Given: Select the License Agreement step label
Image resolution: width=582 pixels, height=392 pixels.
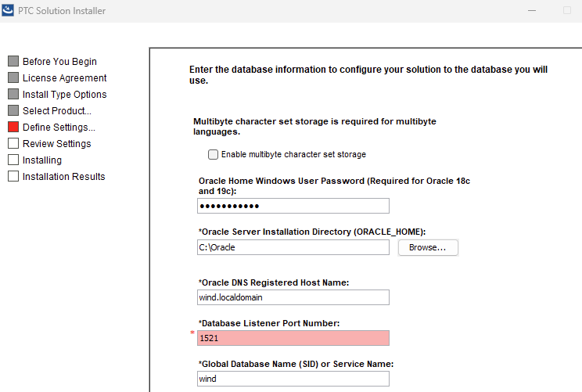Looking at the screenshot, I should click(64, 77).
